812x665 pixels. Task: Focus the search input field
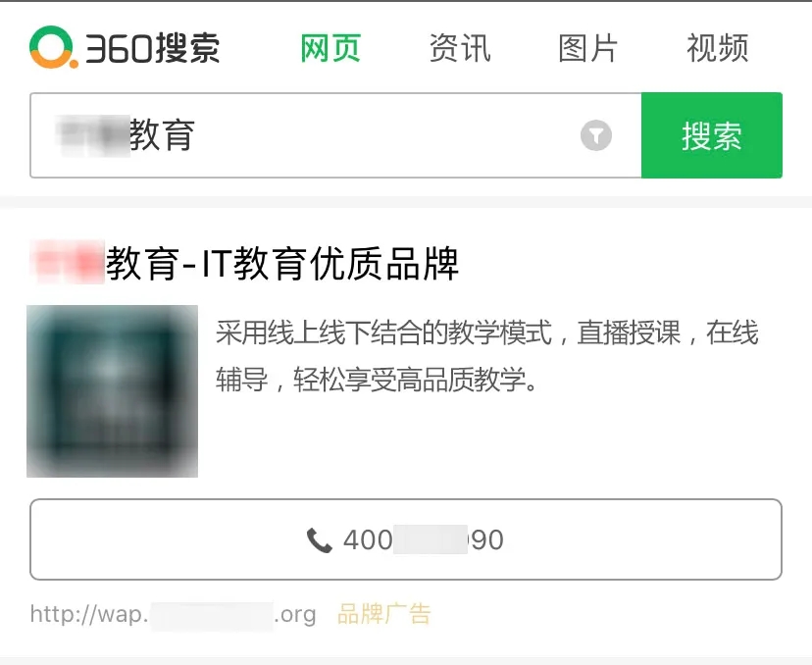point(335,135)
